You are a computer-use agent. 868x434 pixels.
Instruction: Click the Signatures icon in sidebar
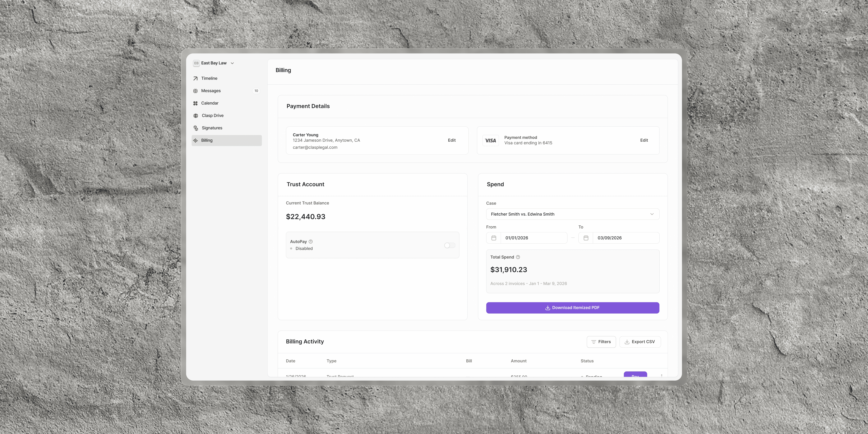(x=196, y=128)
